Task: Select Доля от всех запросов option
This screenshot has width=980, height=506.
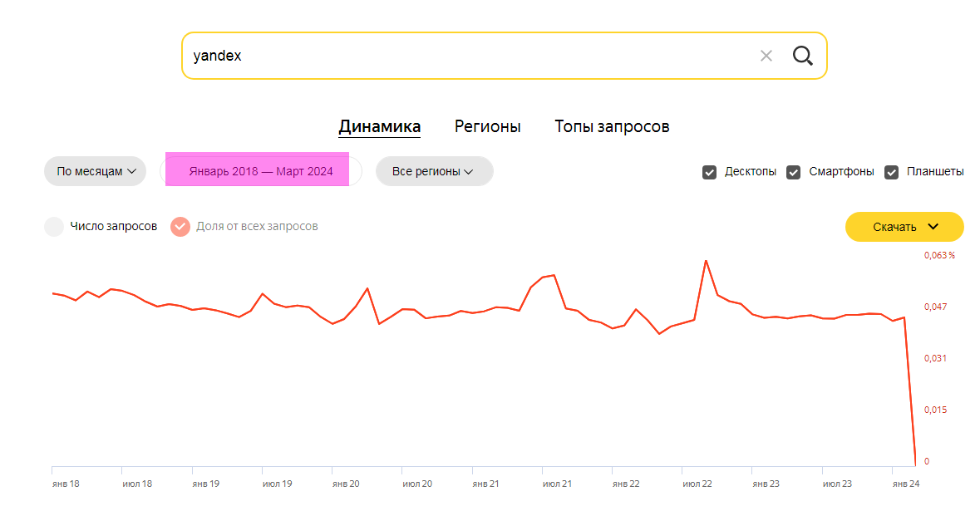Action: [x=180, y=227]
